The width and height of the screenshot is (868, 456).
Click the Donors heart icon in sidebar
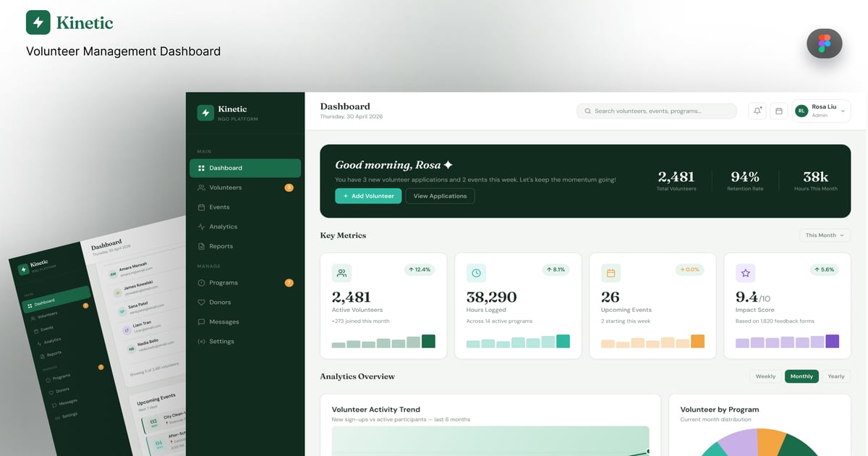point(202,303)
